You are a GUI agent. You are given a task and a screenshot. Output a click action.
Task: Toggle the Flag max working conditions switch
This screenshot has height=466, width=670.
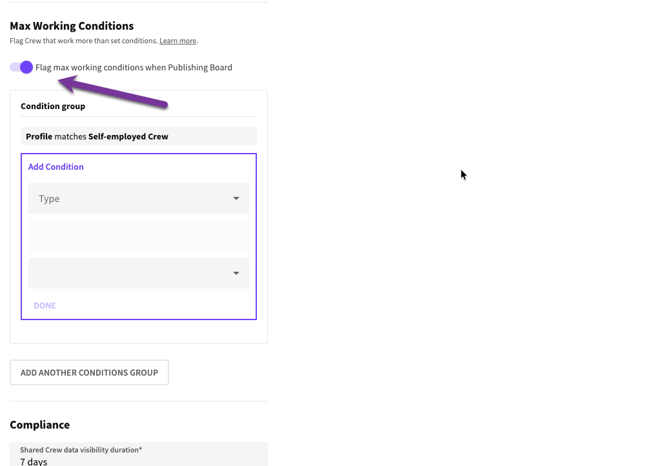22,67
